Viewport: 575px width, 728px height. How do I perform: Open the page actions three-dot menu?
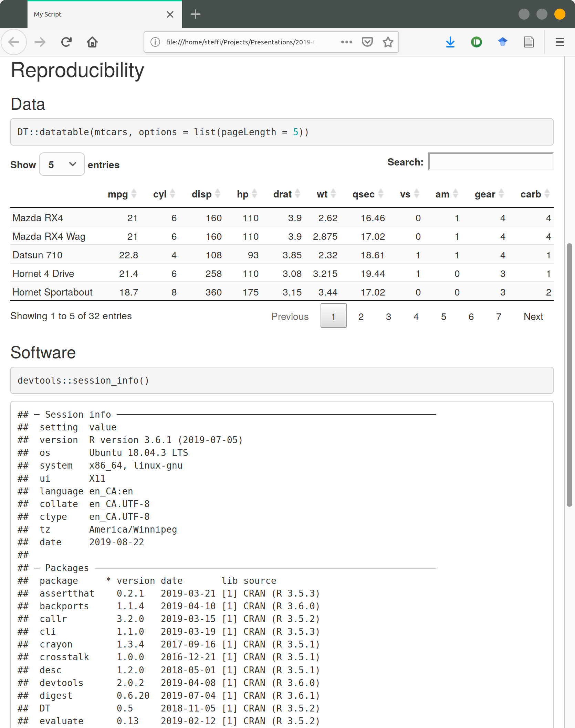346,42
